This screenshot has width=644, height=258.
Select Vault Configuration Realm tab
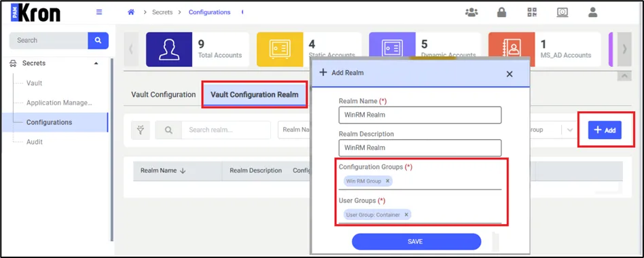(x=255, y=95)
